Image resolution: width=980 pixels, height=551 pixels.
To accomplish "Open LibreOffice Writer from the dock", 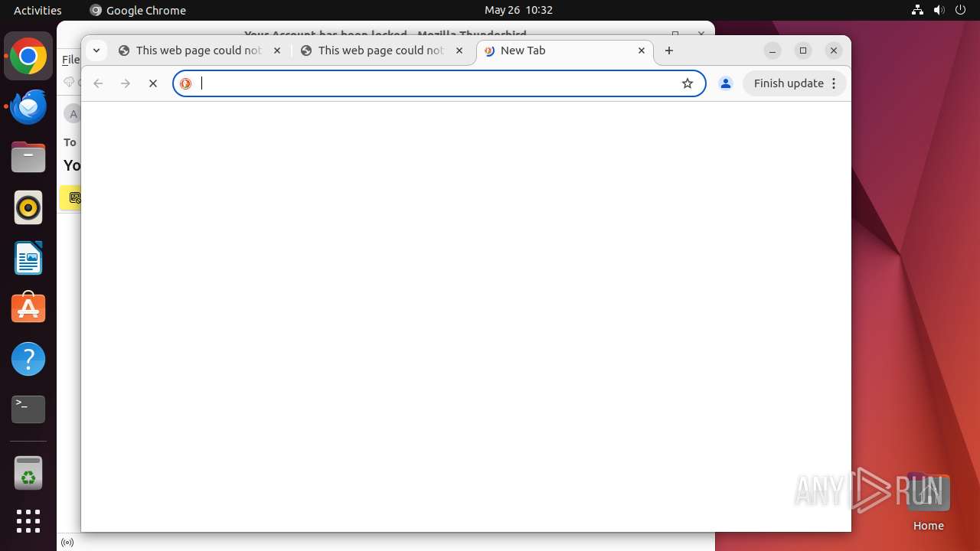I will (x=28, y=258).
